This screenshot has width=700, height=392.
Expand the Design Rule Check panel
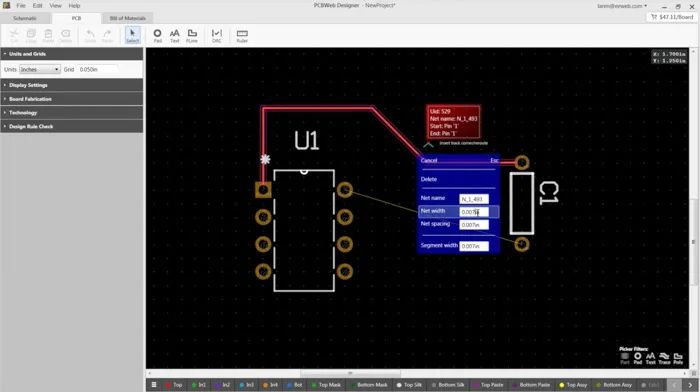[x=72, y=126]
